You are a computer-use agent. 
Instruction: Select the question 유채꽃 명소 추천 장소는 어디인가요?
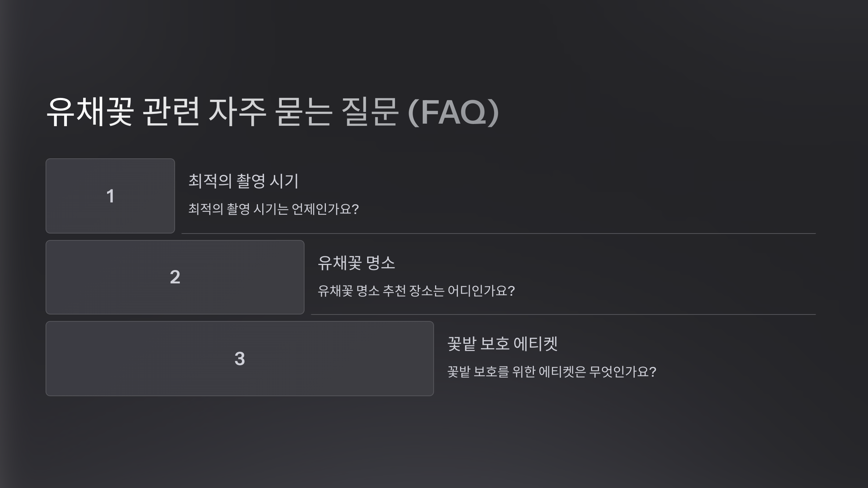(416, 291)
